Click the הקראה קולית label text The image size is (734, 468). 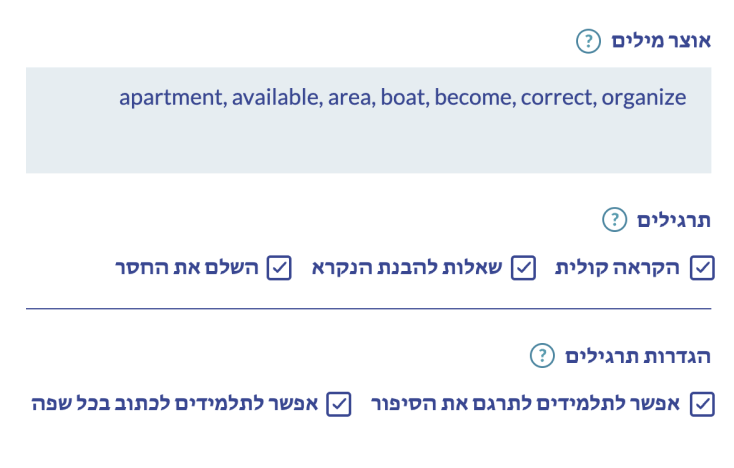[x=617, y=268]
